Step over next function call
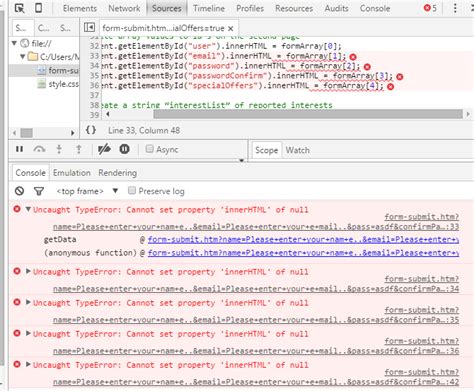The height and width of the screenshot is (391, 474). [x=39, y=149]
